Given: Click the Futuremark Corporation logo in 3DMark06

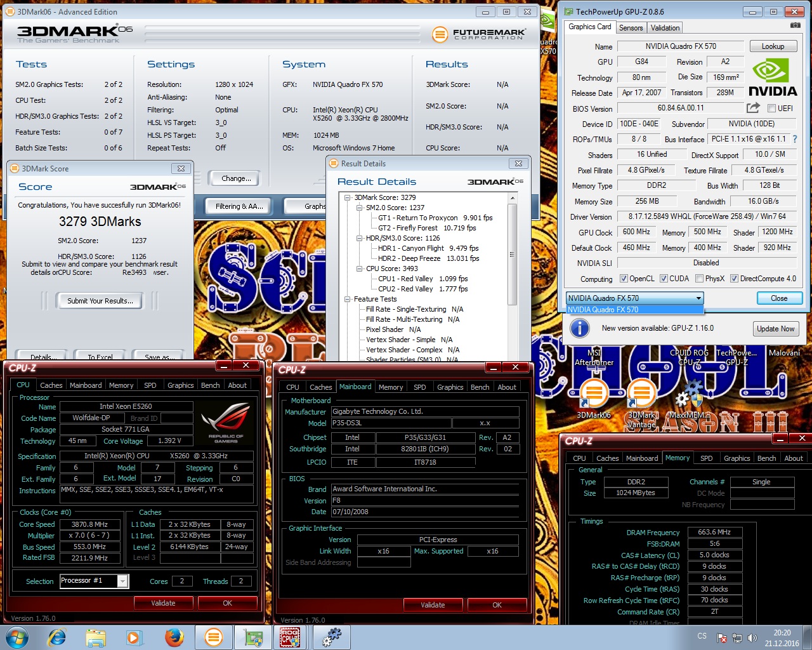Looking at the screenshot, I should (478, 34).
